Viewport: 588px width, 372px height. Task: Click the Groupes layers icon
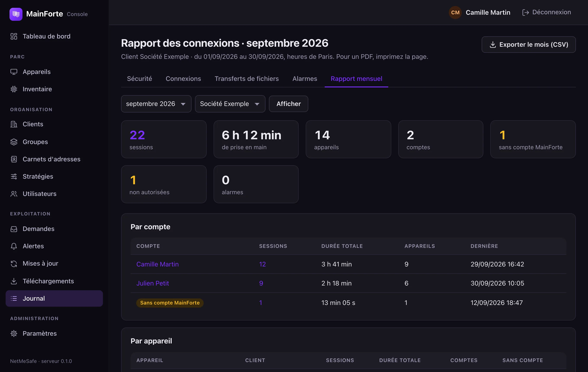[x=14, y=142]
